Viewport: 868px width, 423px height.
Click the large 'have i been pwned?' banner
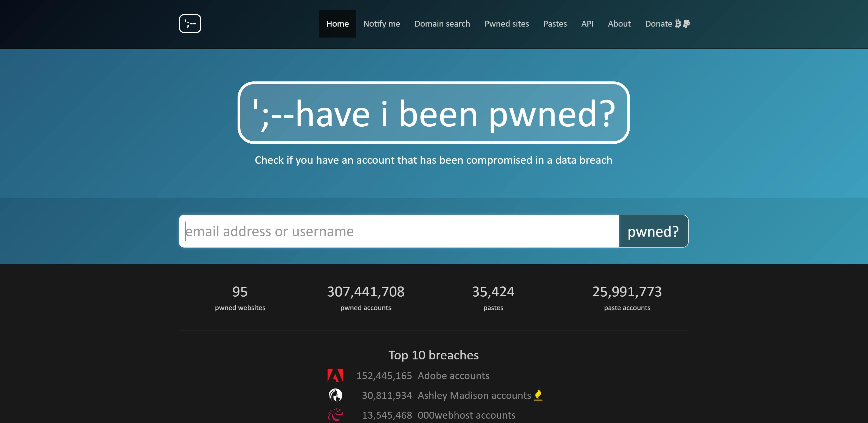[433, 113]
